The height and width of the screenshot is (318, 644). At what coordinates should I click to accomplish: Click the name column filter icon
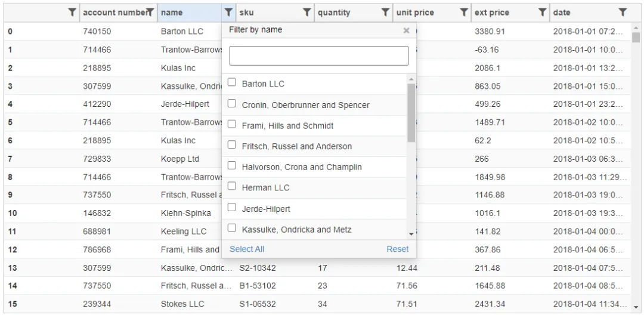click(x=228, y=12)
